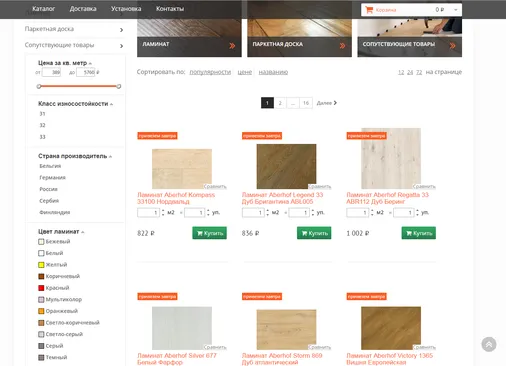This screenshot has width=506, height=366.
Task: Increase m2 quantity stepper for Aberhof Legend
Action: coord(268,210)
